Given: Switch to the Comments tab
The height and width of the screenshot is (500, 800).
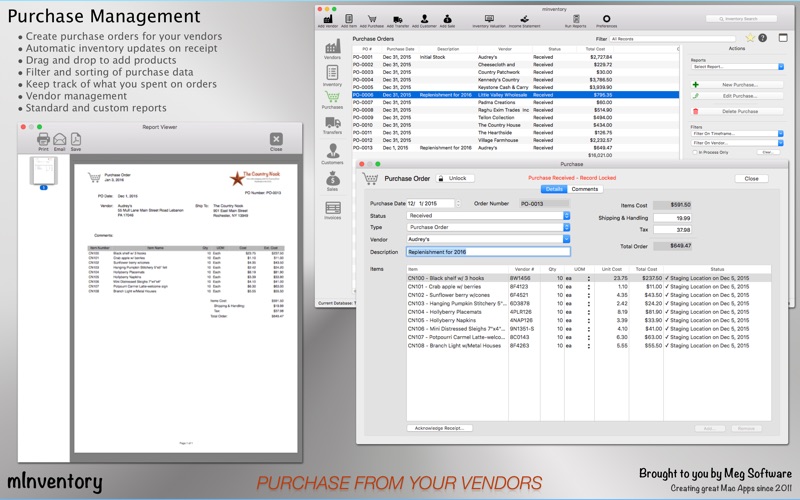Looking at the screenshot, I should (x=585, y=189).
